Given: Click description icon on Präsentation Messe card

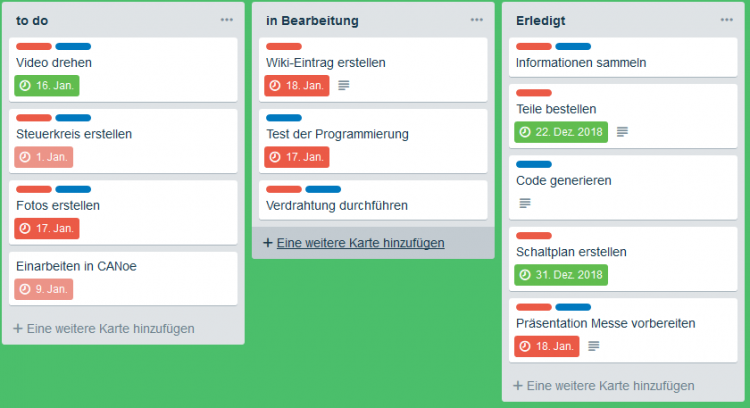Looking at the screenshot, I should (x=594, y=346).
